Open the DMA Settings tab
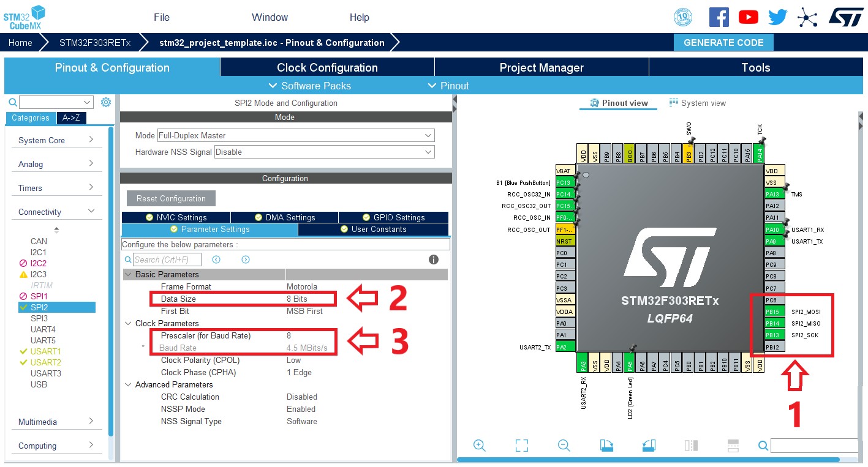This screenshot has width=868, height=467. click(x=284, y=217)
